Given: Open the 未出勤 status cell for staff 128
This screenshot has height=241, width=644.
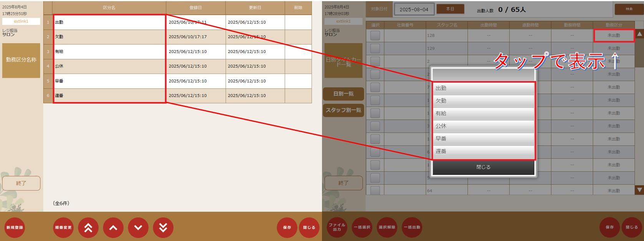Looking at the screenshot, I should (x=613, y=35).
